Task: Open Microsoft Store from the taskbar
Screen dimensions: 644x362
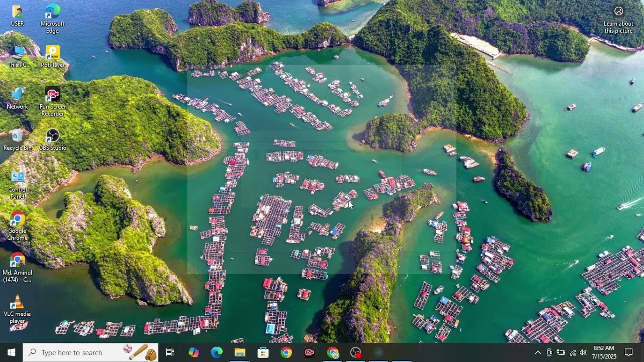Action: click(263, 353)
